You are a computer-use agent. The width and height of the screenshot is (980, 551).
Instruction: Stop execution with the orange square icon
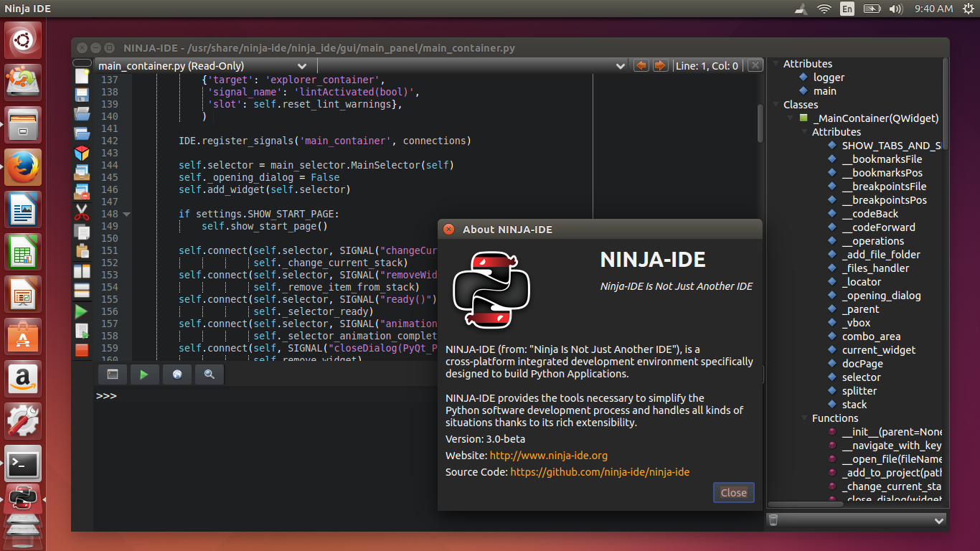click(81, 349)
